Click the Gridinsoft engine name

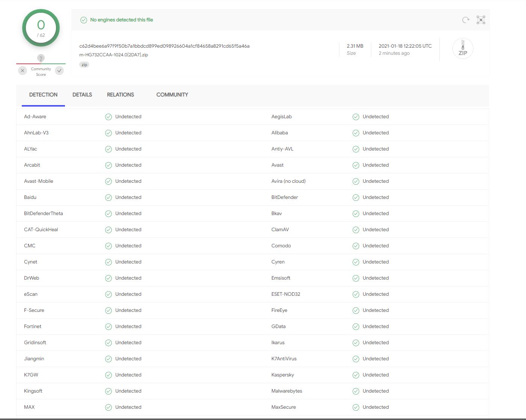[35, 343]
